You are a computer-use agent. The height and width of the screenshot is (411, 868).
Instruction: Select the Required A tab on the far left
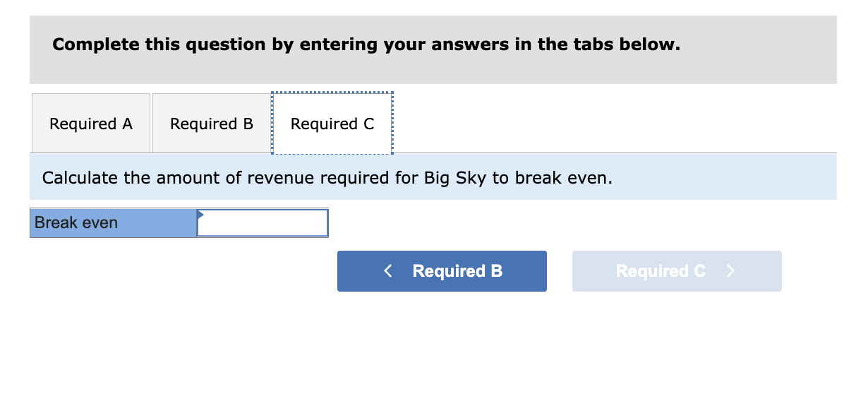click(x=90, y=124)
